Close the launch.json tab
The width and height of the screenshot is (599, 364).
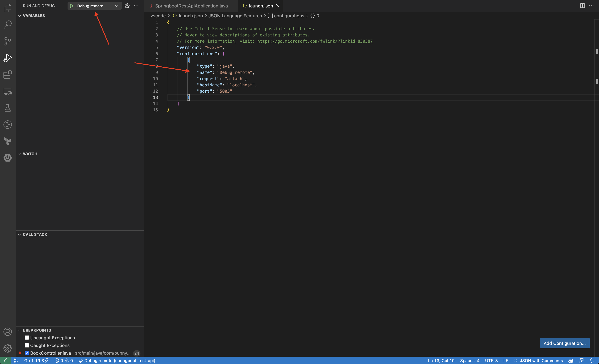pos(278,6)
